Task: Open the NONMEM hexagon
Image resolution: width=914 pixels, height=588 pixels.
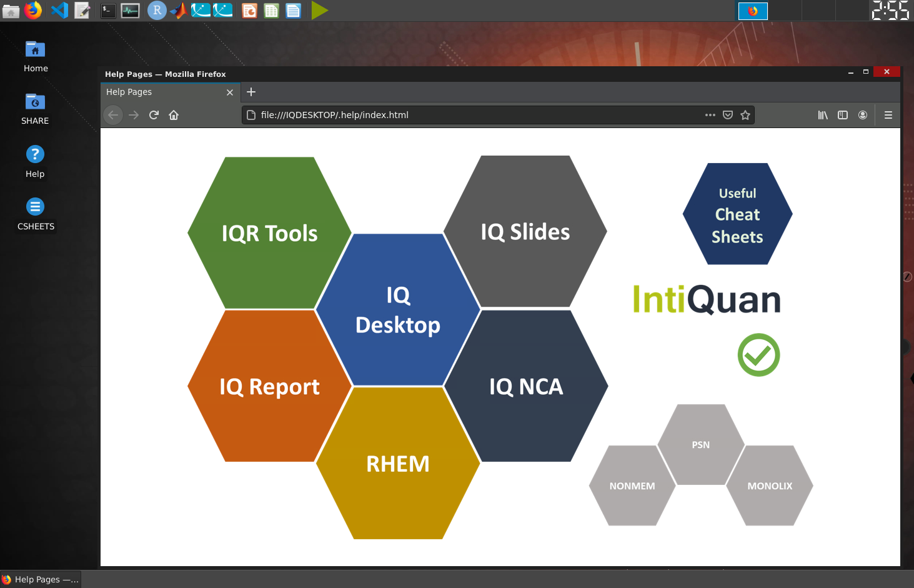Action: [x=632, y=486]
